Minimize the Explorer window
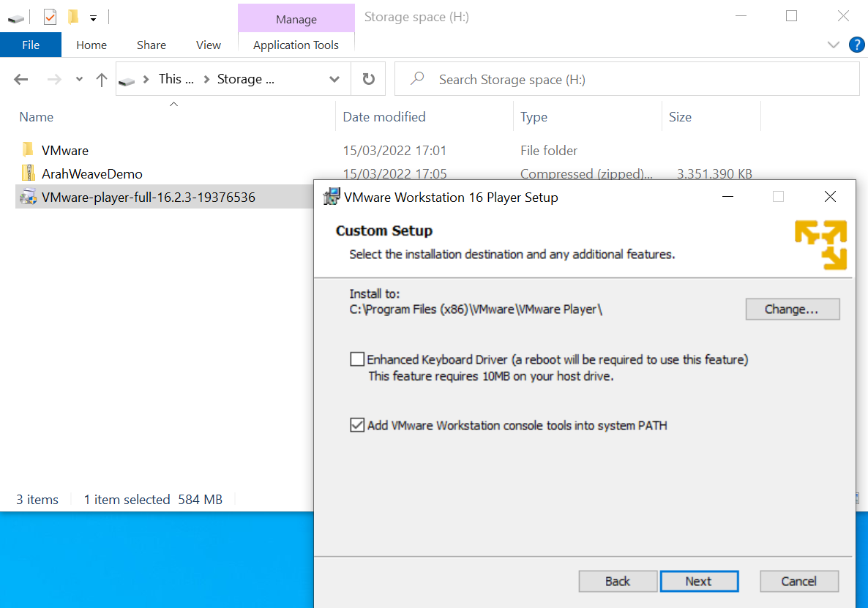Screen dimensions: 868x608 click(741, 16)
